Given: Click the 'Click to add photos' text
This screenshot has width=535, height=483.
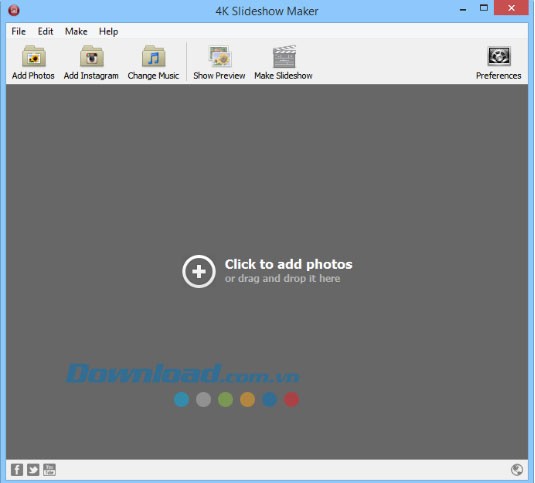Looking at the screenshot, I should coord(288,264).
